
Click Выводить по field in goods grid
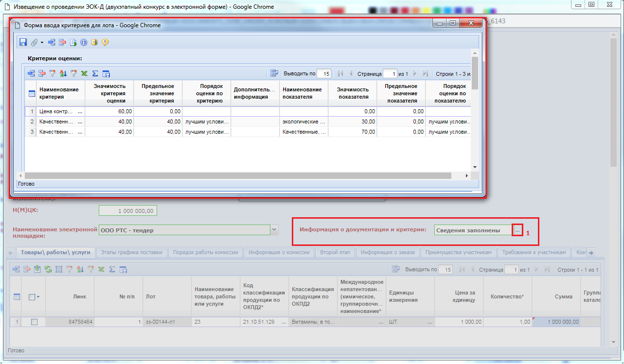(x=446, y=269)
